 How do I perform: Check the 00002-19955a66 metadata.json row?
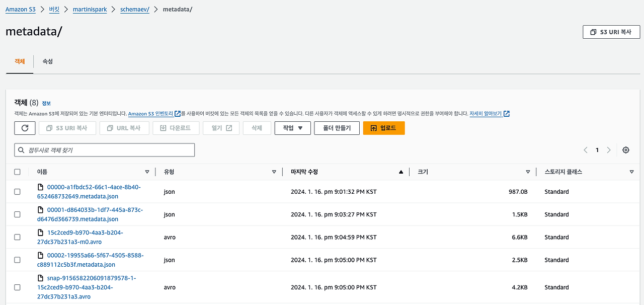click(18, 260)
